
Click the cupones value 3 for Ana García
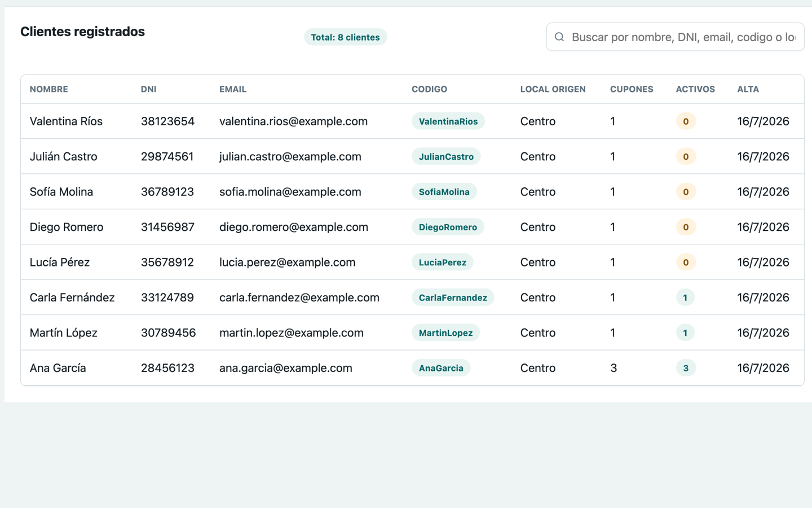tap(614, 368)
